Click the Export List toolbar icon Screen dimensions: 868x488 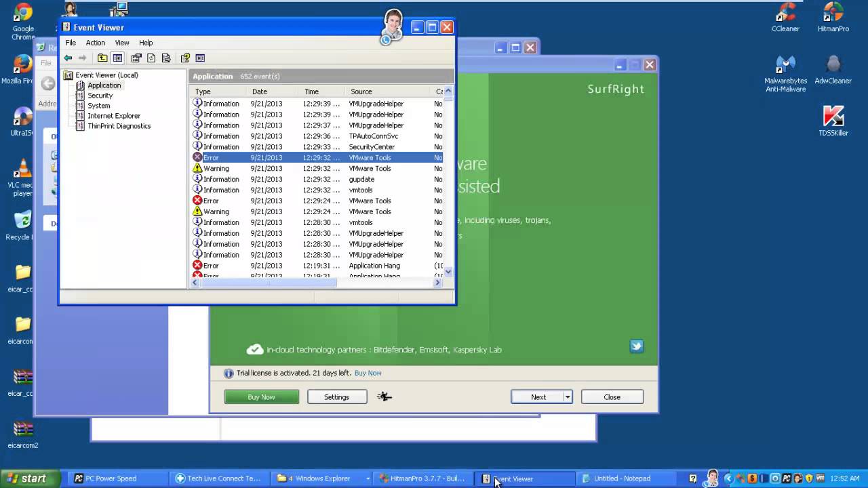click(166, 58)
